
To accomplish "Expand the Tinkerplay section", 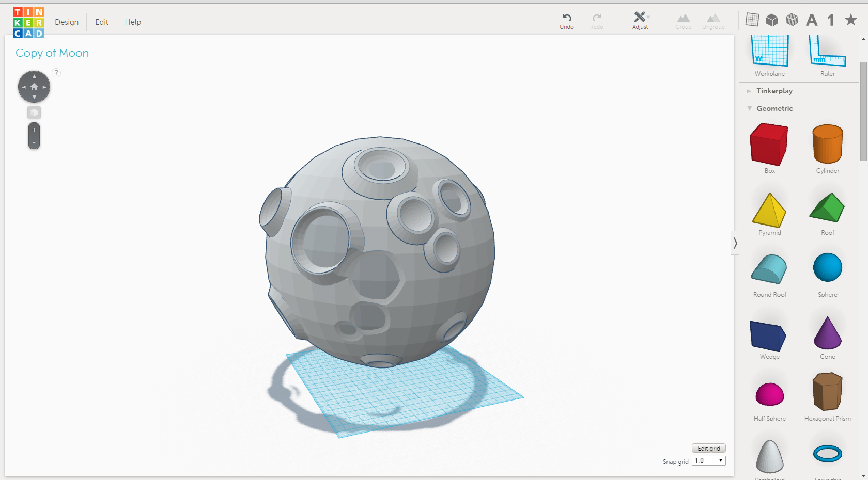I will [x=774, y=91].
